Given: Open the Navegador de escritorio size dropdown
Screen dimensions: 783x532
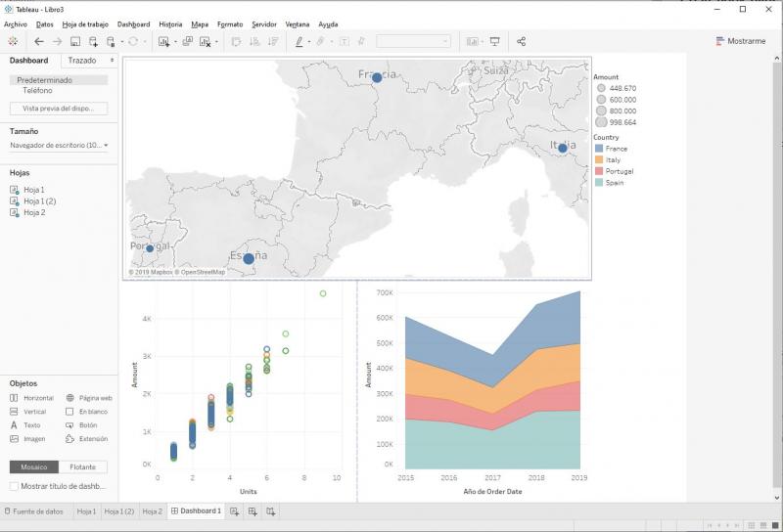Looking at the screenshot, I should (59, 146).
